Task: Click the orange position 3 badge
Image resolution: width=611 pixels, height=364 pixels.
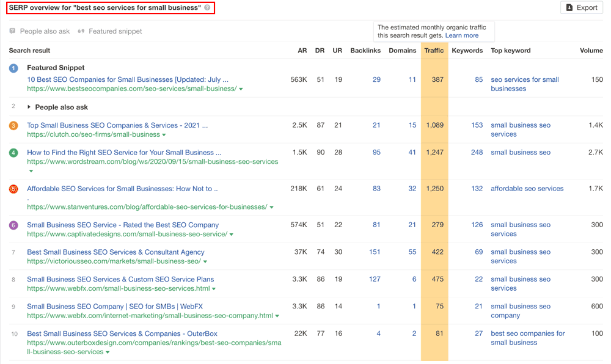Action: click(x=13, y=126)
